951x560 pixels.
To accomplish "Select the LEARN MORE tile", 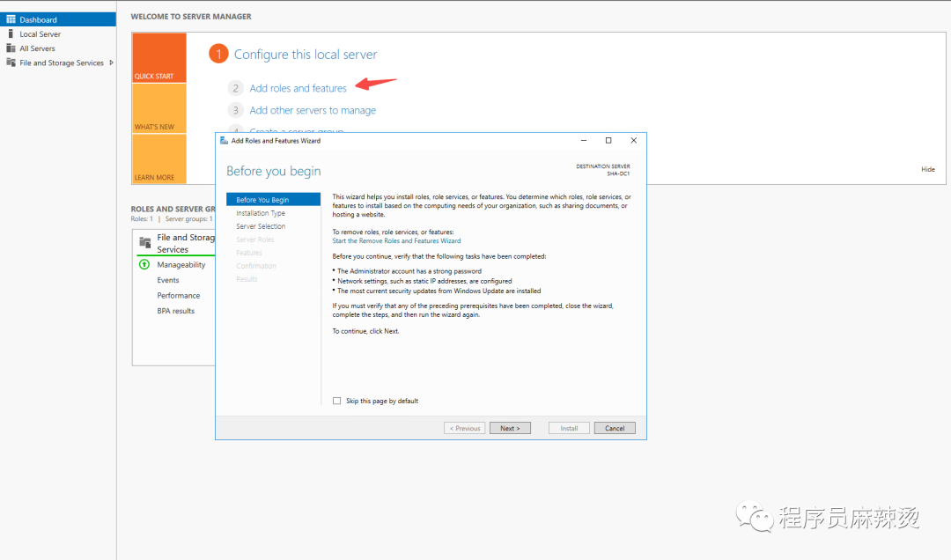I will pyautogui.click(x=158, y=158).
